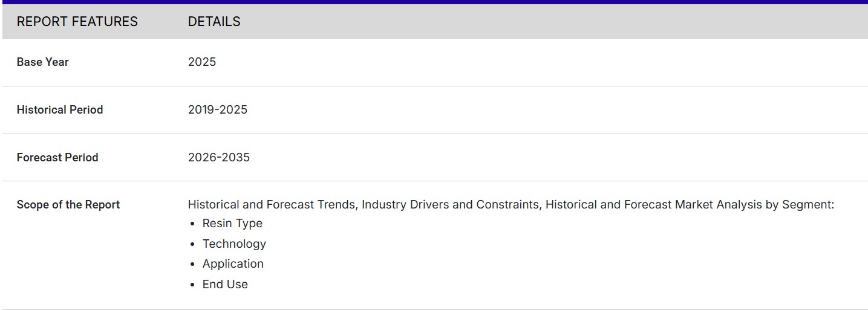The width and height of the screenshot is (868, 310).
Task: Click the 2026-2035 forecast period value
Action: (219, 158)
